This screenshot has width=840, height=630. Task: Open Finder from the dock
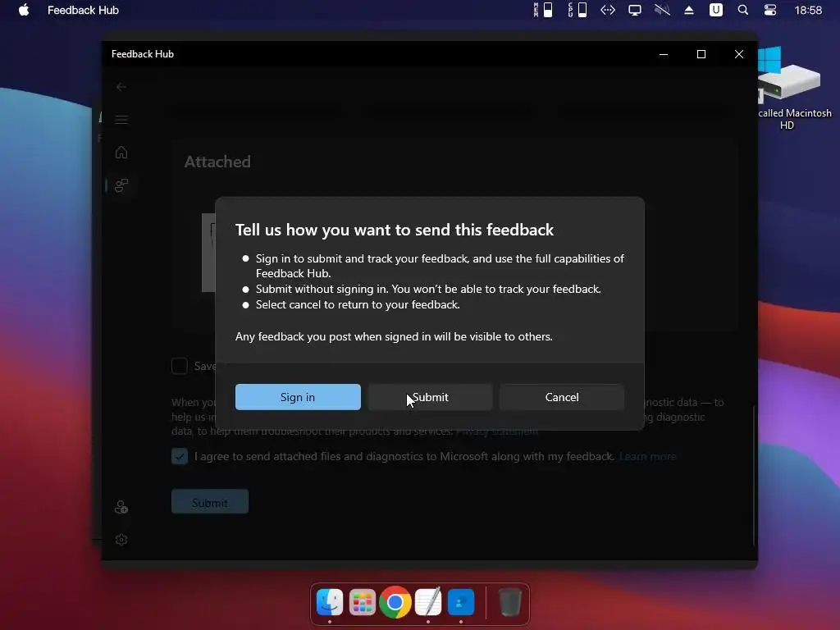(330, 602)
